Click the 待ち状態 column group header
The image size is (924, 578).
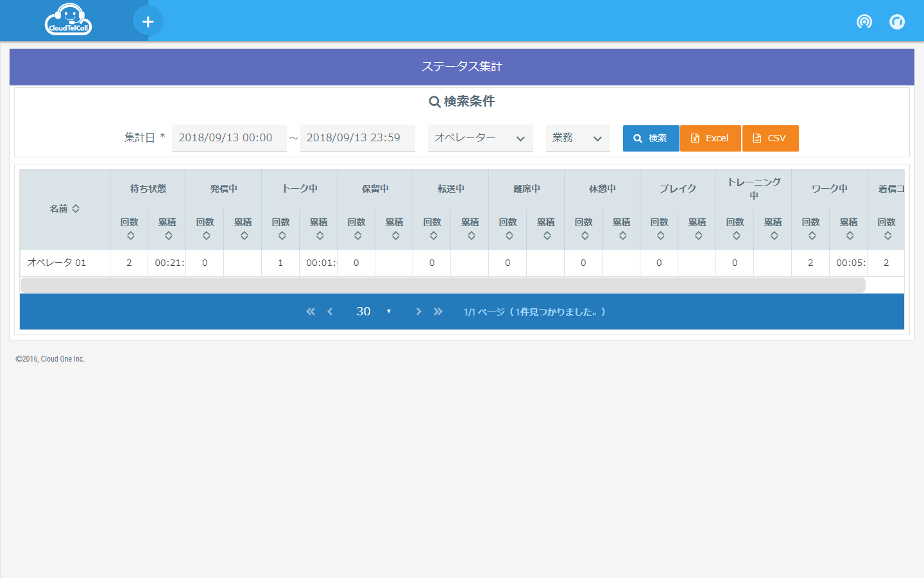[148, 189]
